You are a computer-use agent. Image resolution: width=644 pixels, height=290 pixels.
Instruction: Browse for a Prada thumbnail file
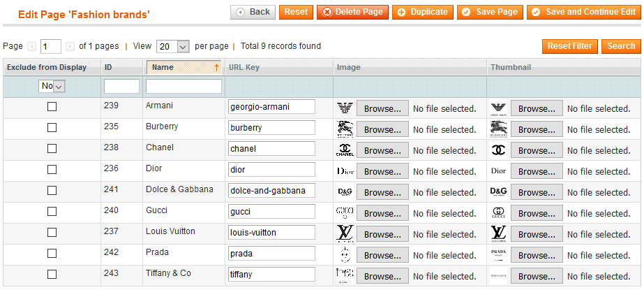537,256
